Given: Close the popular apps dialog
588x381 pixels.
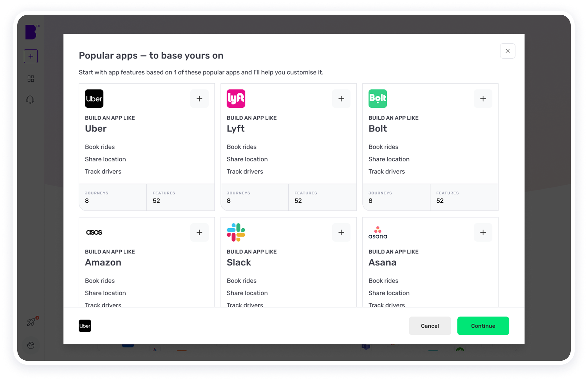Looking at the screenshot, I should [x=508, y=51].
